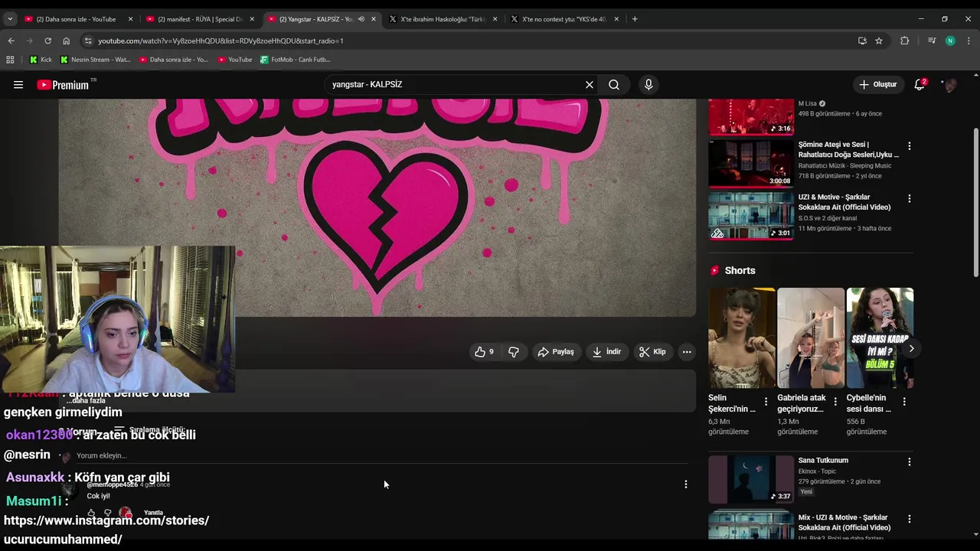Click the İndir download button
Image resolution: width=980 pixels, height=551 pixels.
tap(606, 352)
